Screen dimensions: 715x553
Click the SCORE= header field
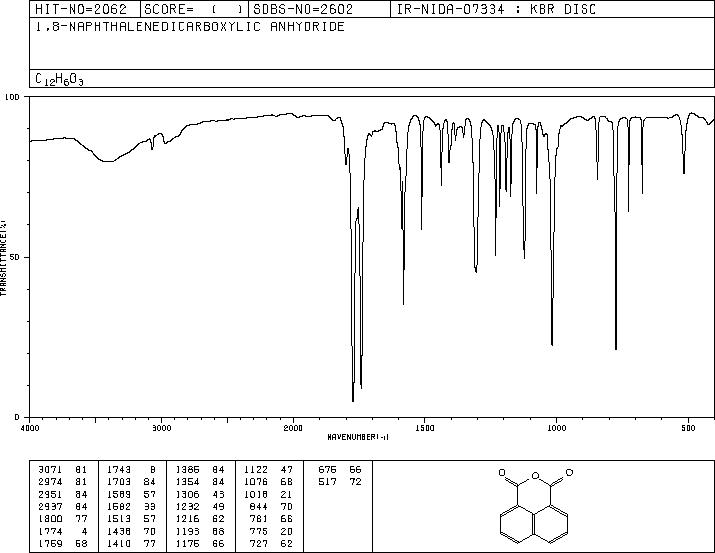click(x=194, y=9)
